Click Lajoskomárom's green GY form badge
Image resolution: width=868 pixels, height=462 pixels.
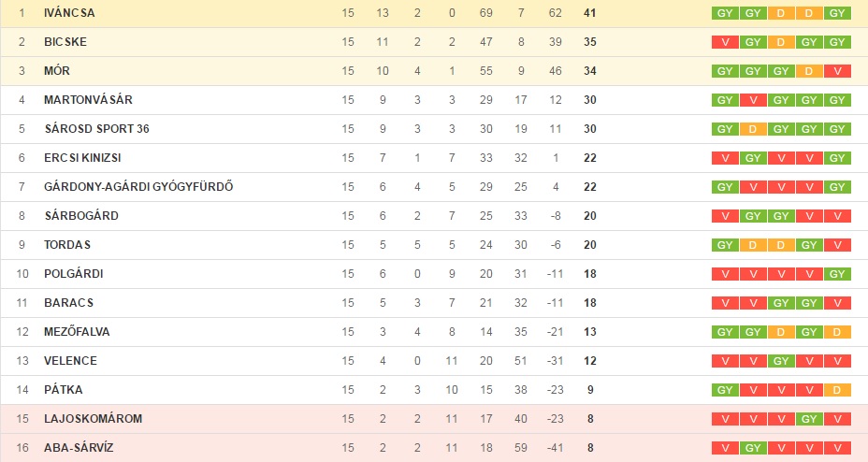[x=809, y=419]
